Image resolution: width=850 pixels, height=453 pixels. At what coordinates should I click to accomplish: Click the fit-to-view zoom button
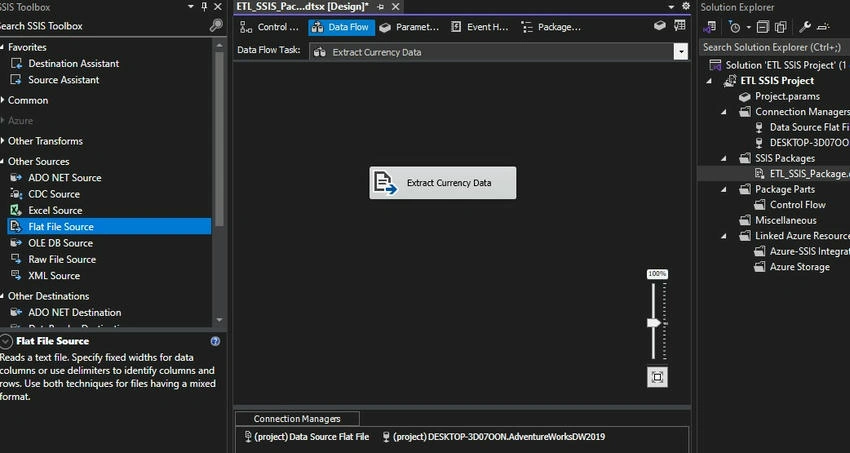click(657, 377)
